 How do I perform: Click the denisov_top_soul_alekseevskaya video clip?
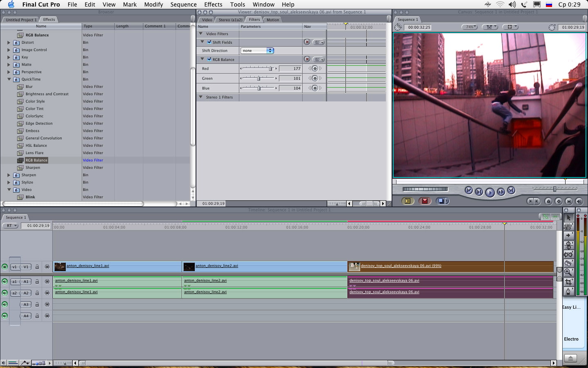[x=449, y=267]
